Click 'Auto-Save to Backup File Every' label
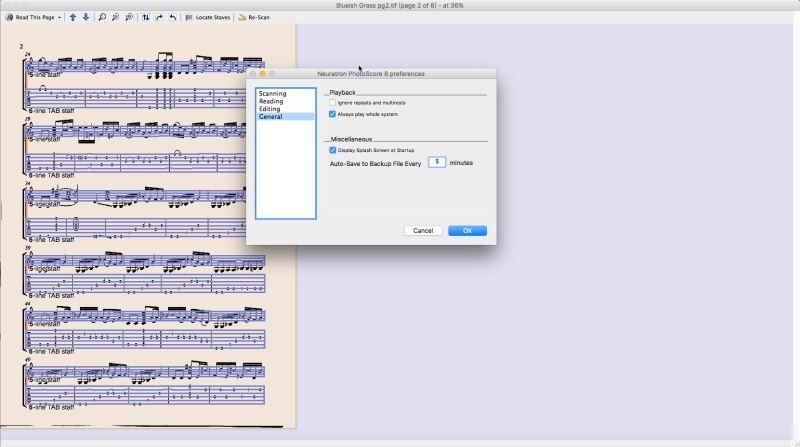 pos(376,164)
